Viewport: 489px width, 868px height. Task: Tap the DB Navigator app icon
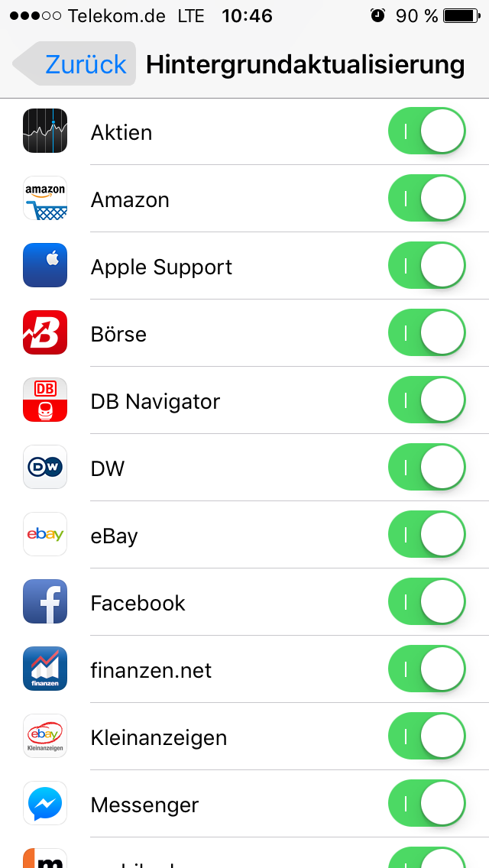pyautogui.click(x=45, y=400)
